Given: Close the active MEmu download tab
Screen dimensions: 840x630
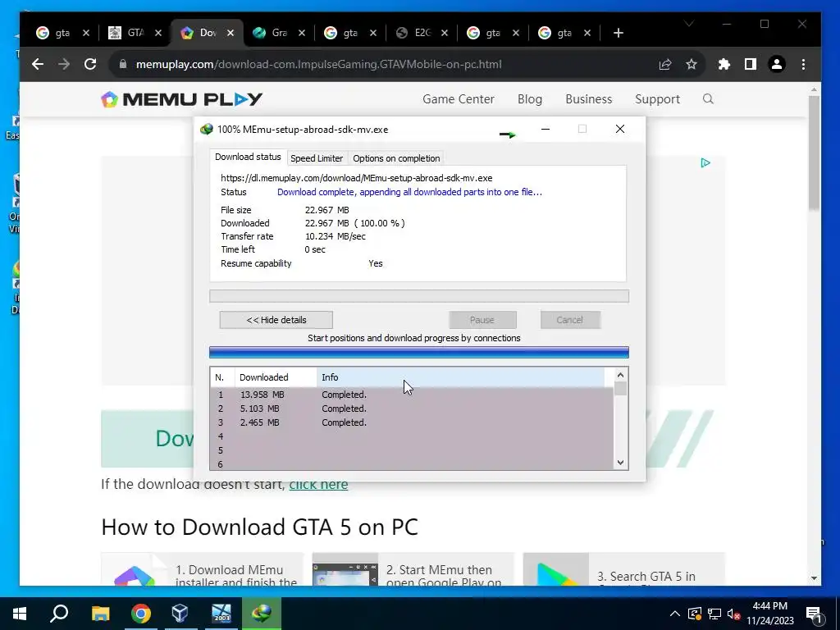Looking at the screenshot, I should coord(231,33).
